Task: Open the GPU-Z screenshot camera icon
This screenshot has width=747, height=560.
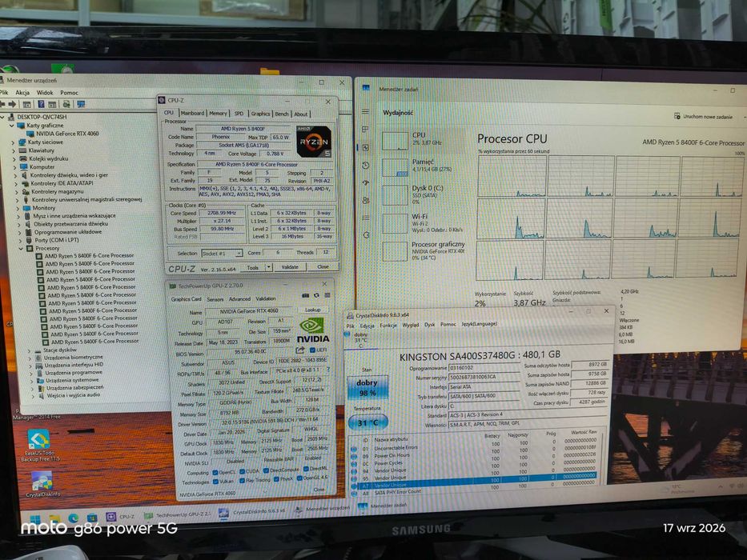Action: [305, 295]
